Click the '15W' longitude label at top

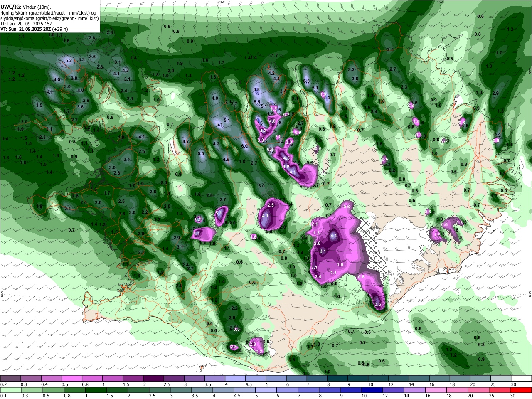pyautogui.click(x=441, y=2)
